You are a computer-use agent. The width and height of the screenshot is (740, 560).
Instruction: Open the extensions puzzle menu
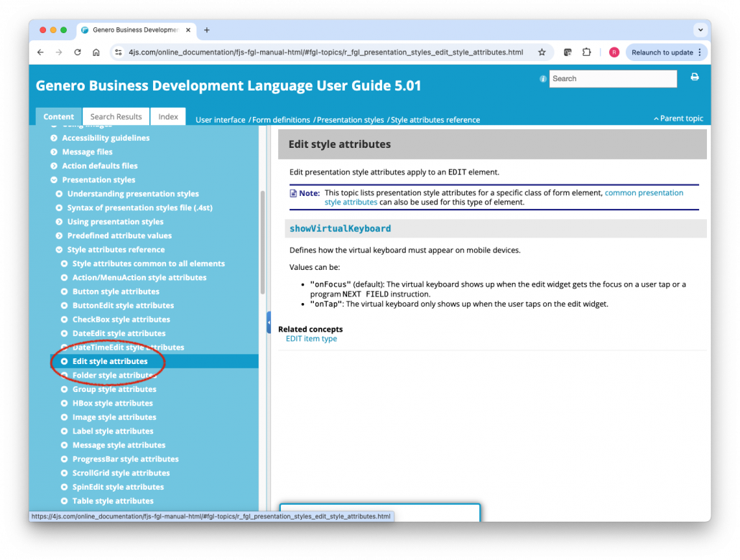(x=587, y=52)
